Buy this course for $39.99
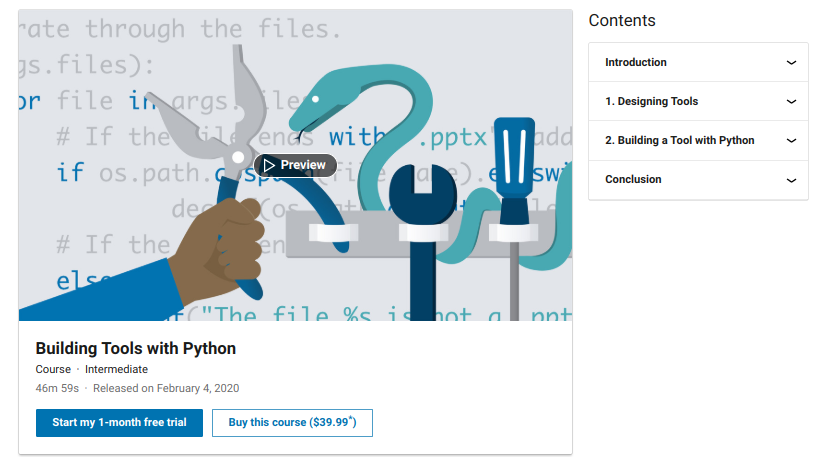The height and width of the screenshot is (465, 822). point(293,423)
